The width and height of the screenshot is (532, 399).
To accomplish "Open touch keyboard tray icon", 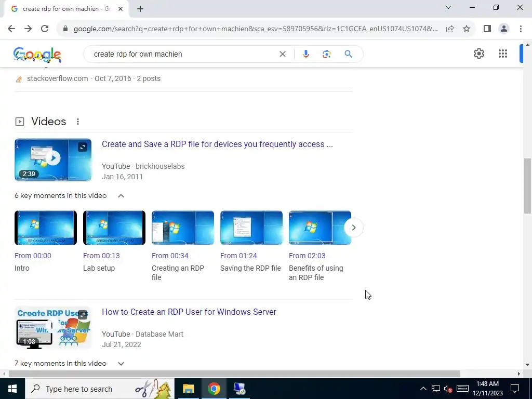I will (x=462, y=389).
